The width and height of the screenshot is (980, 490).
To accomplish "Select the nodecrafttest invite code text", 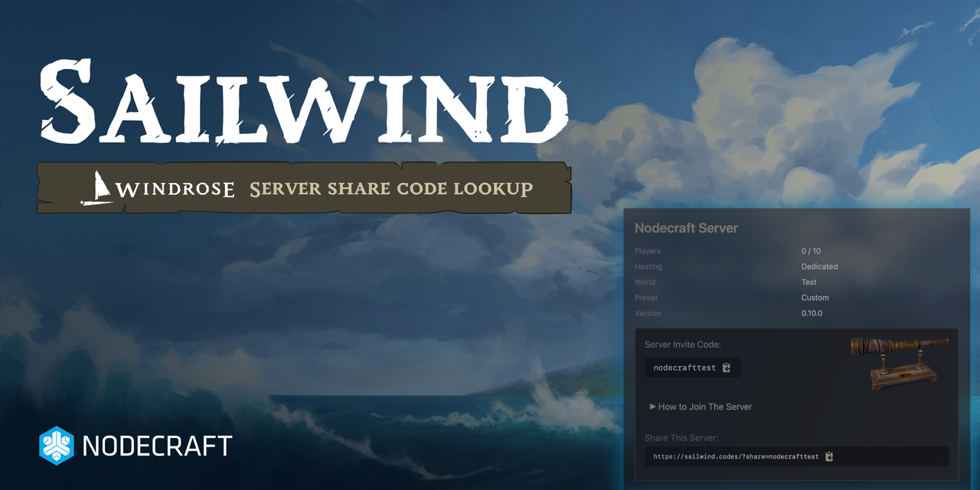I will click(684, 368).
